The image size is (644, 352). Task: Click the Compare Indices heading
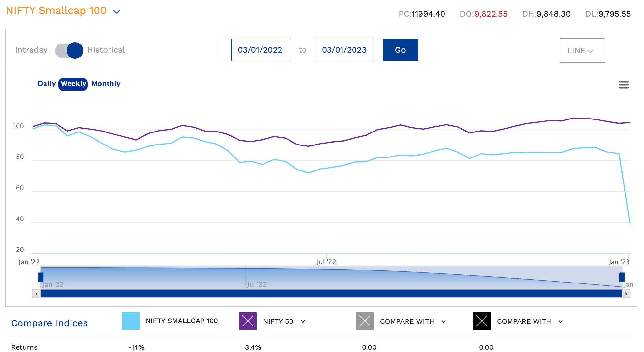click(49, 323)
